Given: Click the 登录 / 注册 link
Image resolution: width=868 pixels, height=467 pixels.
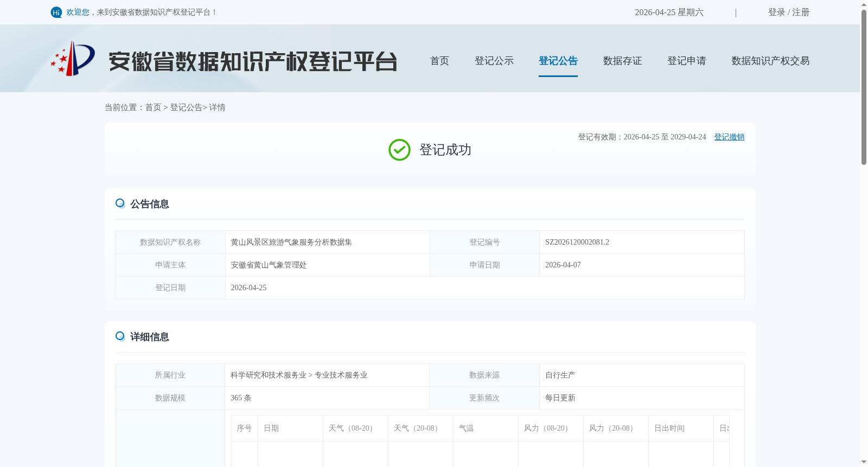Looking at the screenshot, I should tap(789, 12).
